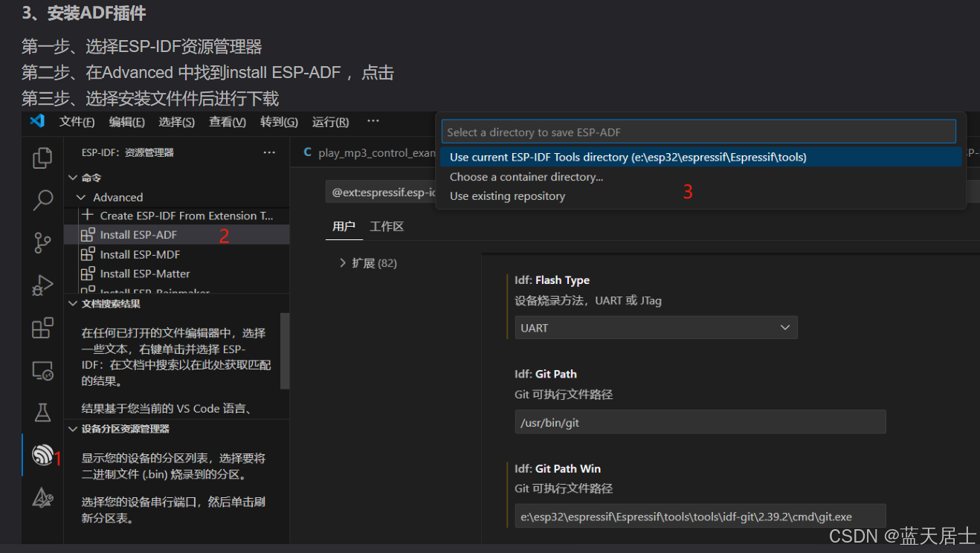Click the Select a directory to save ESP-ADF field
The height and width of the screenshot is (553, 980).
click(x=699, y=132)
